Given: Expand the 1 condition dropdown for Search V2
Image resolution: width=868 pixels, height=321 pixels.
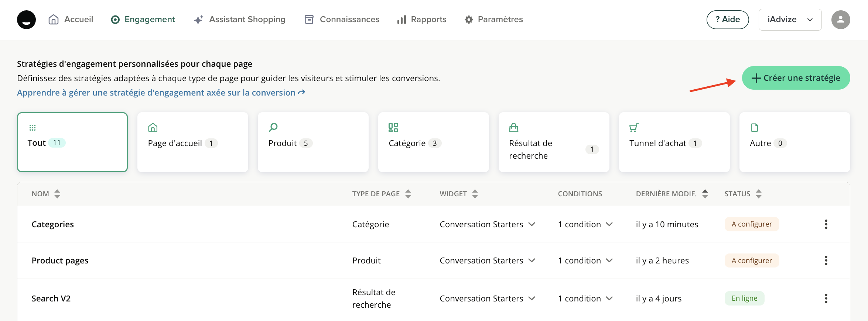Looking at the screenshot, I should click(609, 298).
